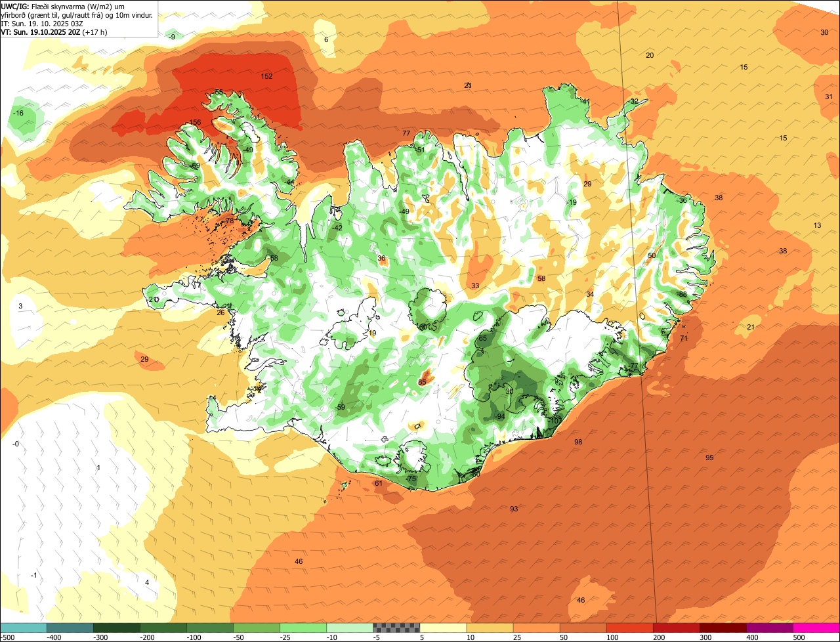Click the -94 value on the southern glacier
Screen dimensions: 840x642
click(499, 417)
